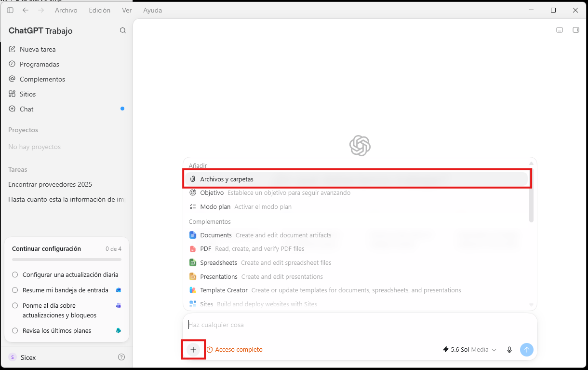Tick Revisa los últimos planes circle
588x370 pixels.
[x=15, y=331]
